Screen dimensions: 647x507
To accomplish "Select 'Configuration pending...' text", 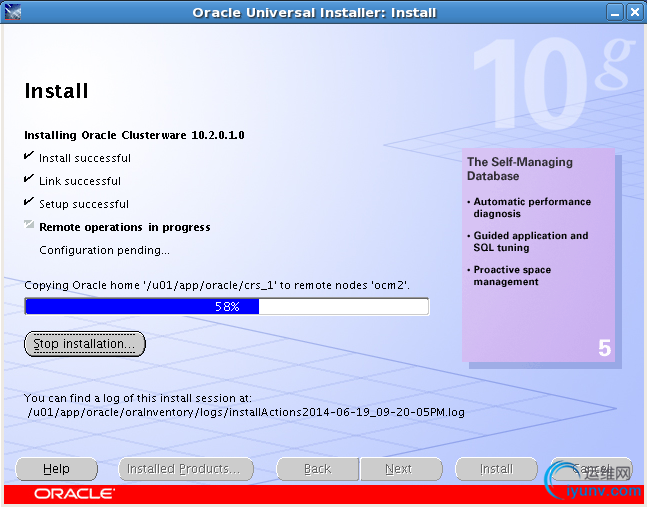I will [x=104, y=250].
